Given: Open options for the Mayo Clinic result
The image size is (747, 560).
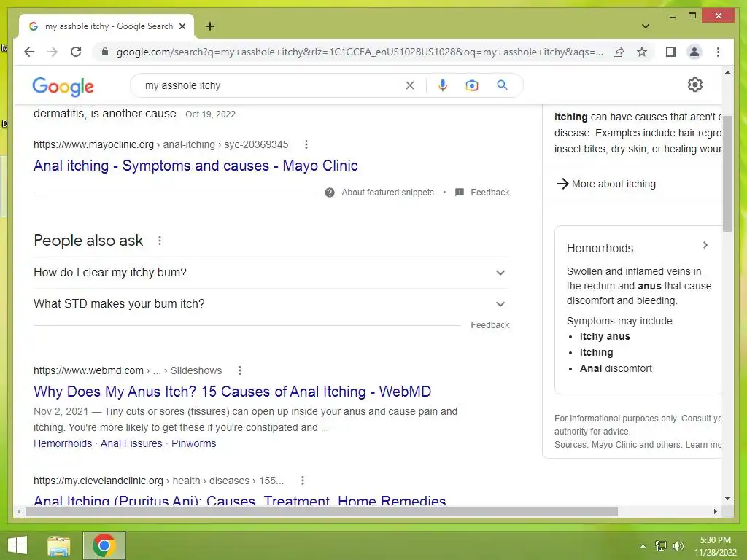Looking at the screenshot, I should tap(306, 144).
